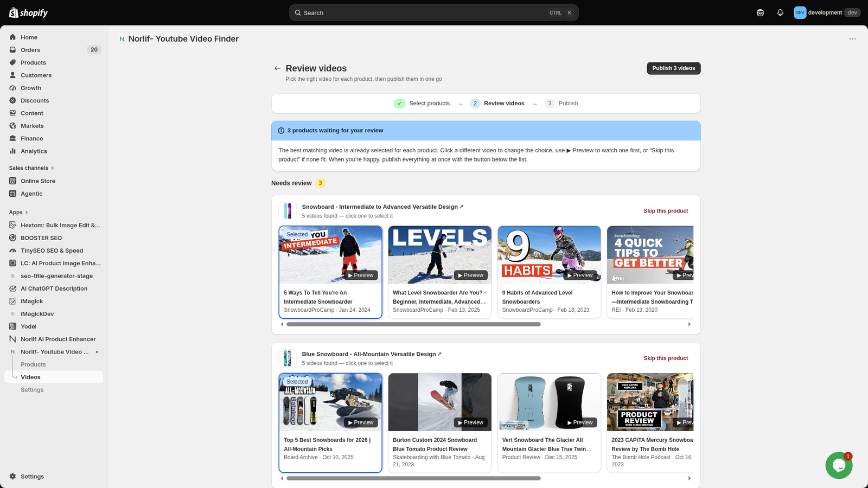
Task: Click the Hextom Bulk Image Edit app icon
Action: (x=13, y=225)
